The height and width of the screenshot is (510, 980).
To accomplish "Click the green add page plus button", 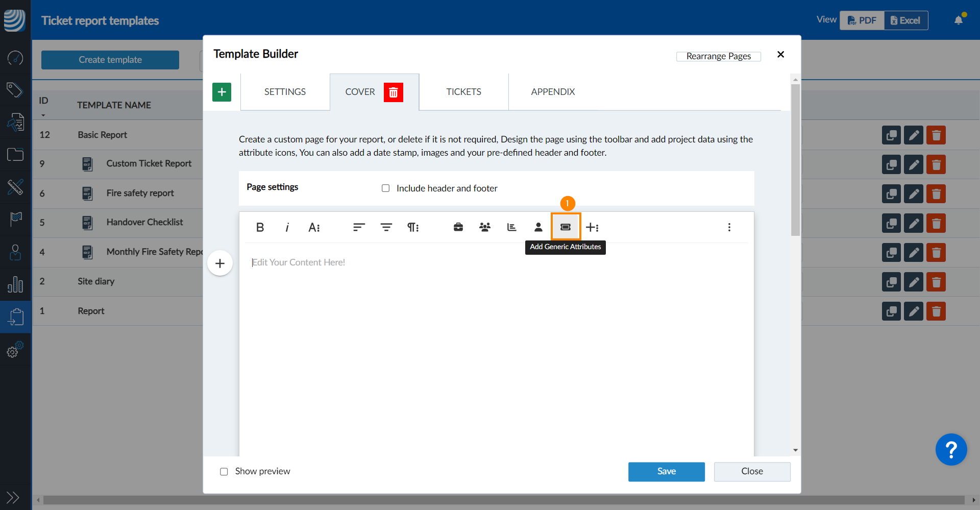I will click(x=222, y=92).
